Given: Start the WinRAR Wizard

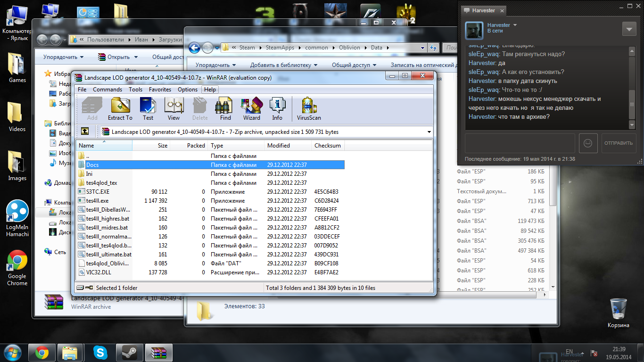Looking at the screenshot, I should pyautogui.click(x=252, y=109).
